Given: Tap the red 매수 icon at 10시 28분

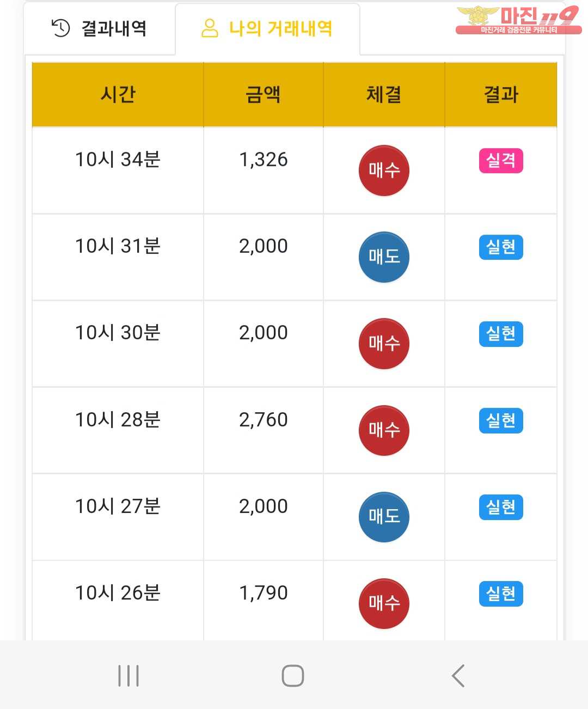Looking at the screenshot, I should [384, 430].
